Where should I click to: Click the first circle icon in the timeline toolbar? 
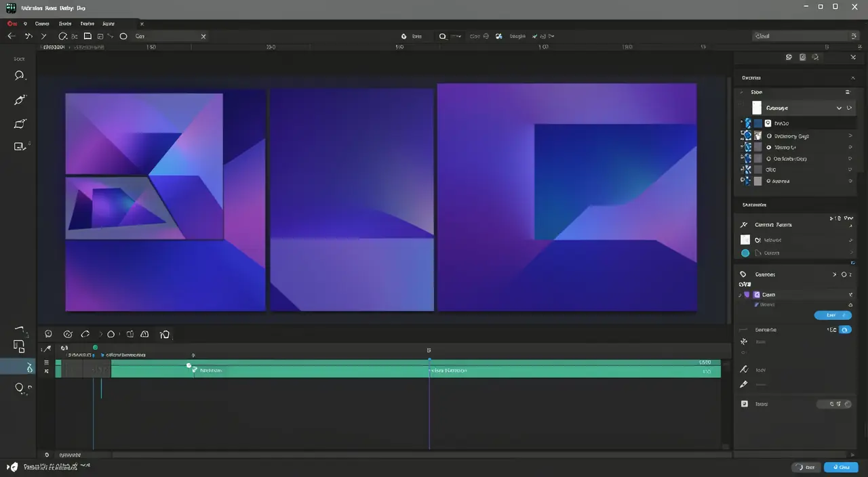[48, 334]
